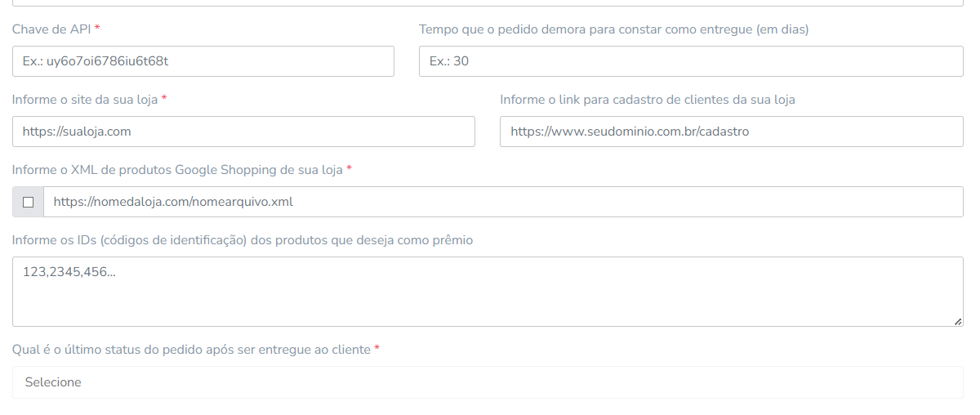Click the delivery time field showing Ex.: 30
The width and height of the screenshot is (980, 415).
point(691,61)
